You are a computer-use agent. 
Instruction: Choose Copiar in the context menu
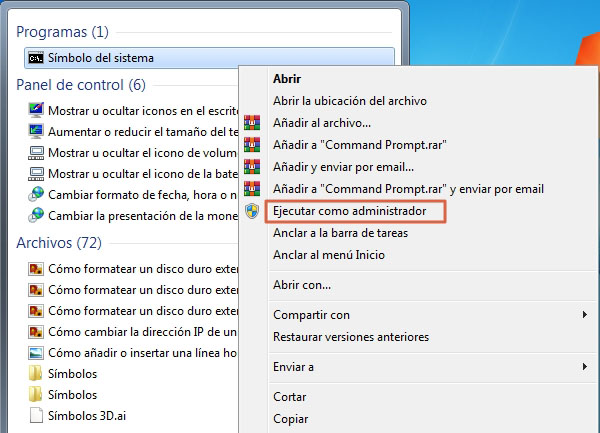[290, 419]
